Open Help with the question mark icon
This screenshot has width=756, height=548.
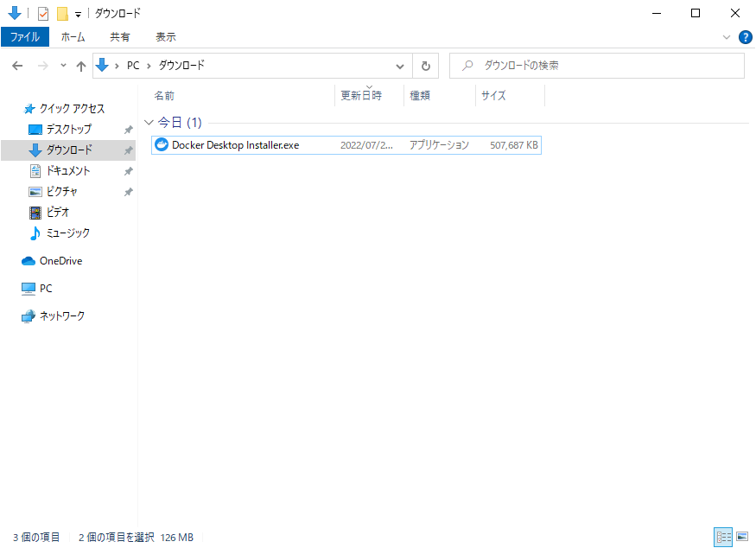coord(745,37)
